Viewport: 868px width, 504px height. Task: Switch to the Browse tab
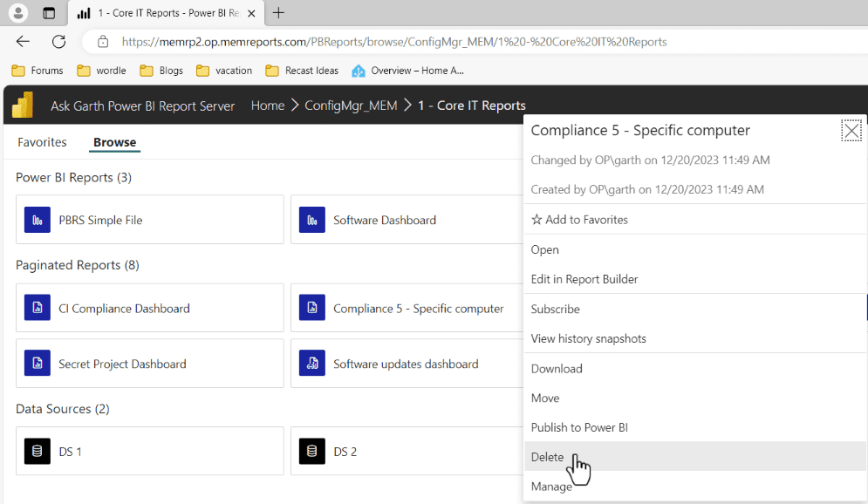pos(114,142)
